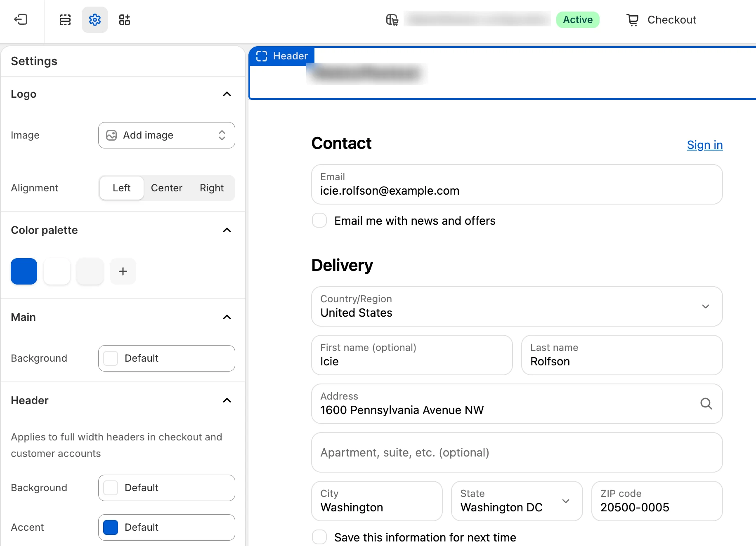
Task: Open the Add image dropdown
Action: [x=167, y=135]
